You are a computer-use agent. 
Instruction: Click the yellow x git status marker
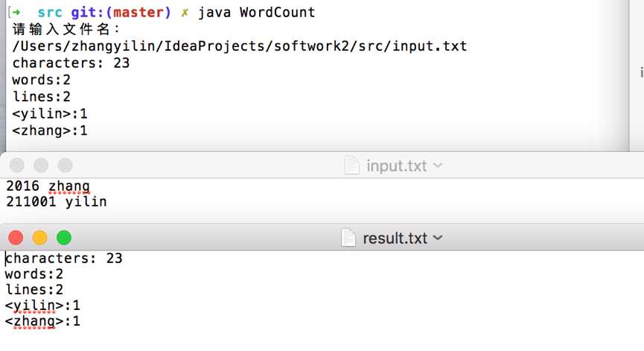pos(185,13)
